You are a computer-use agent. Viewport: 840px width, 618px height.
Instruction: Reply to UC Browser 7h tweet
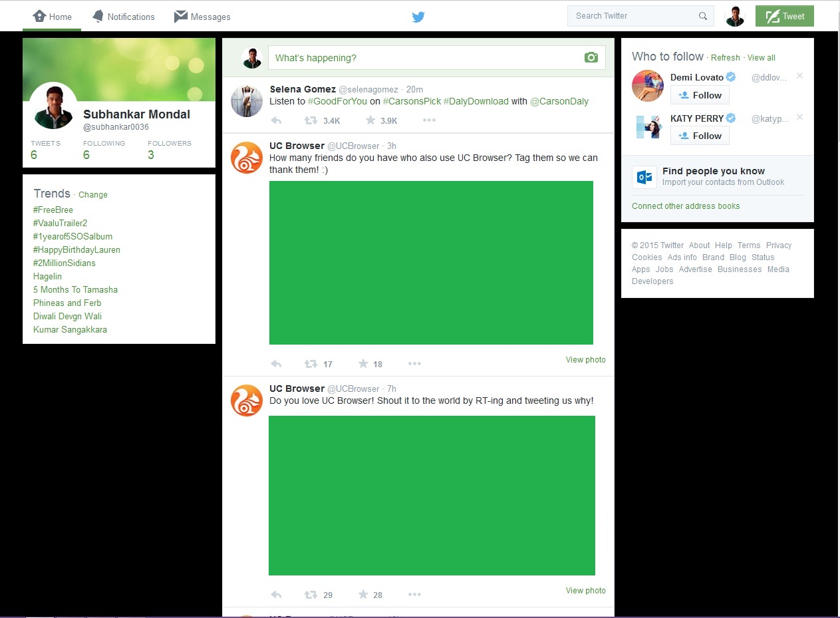pyautogui.click(x=277, y=595)
